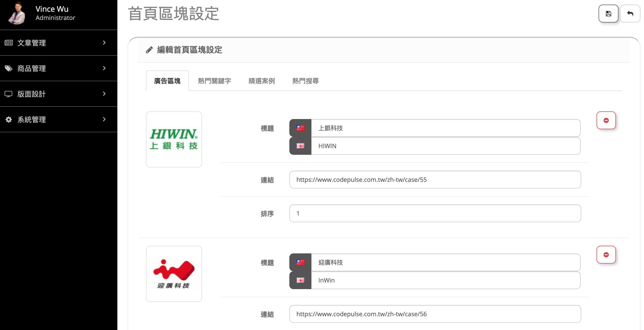Click the 迎廣科技 Chinese title field
Viewport: 644px width, 330px height.
point(446,262)
